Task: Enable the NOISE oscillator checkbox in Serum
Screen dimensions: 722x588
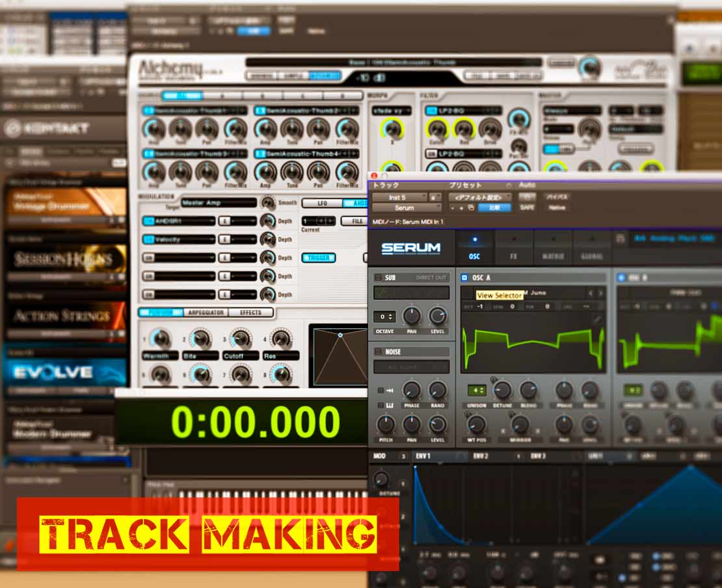Action: click(x=378, y=352)
